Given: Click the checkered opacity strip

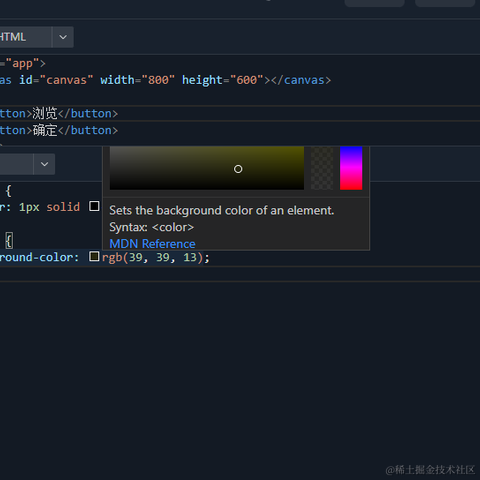Looking at the screenshot, I should (x=322, y=168).
